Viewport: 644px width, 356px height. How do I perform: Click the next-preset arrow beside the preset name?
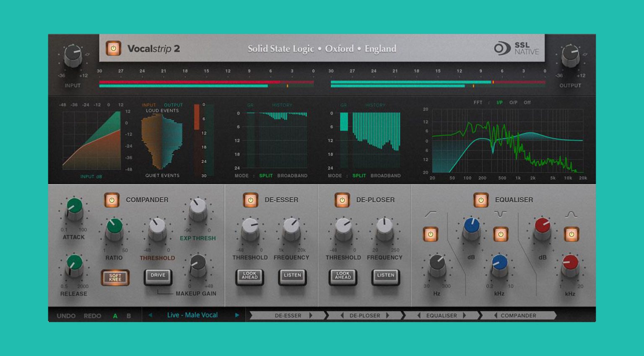[x=237, y=315]
